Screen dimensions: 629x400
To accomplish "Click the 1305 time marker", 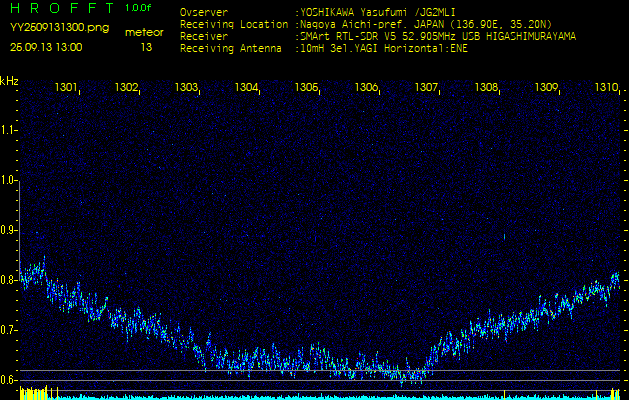I will [x=307, y=88].
